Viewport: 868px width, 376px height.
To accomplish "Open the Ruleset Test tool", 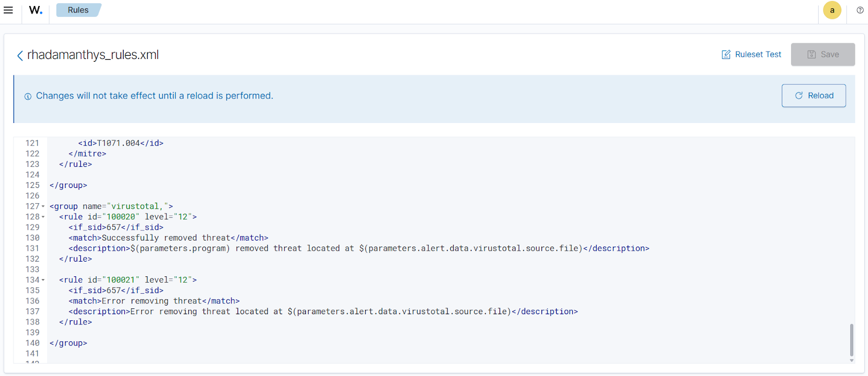I will [x=751, y=55].
